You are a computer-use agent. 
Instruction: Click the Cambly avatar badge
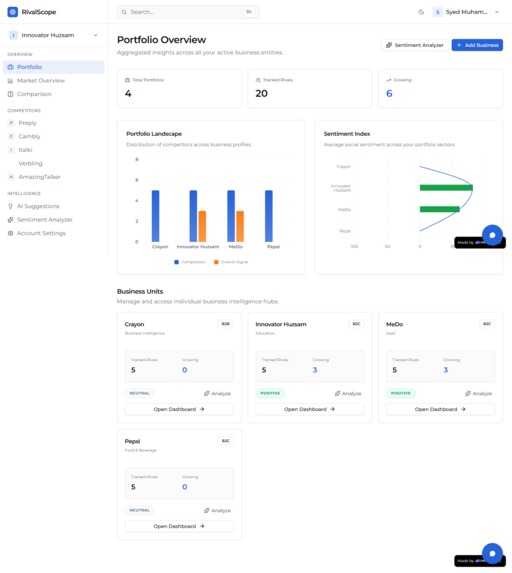tap(11, 136)
